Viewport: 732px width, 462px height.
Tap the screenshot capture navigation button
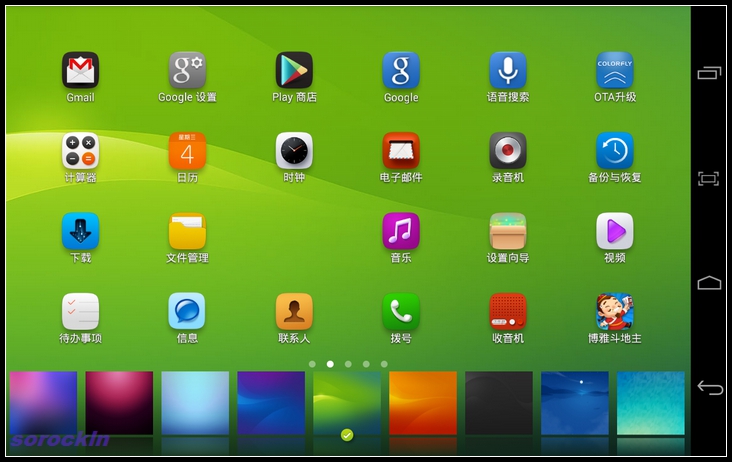point(709,178)
